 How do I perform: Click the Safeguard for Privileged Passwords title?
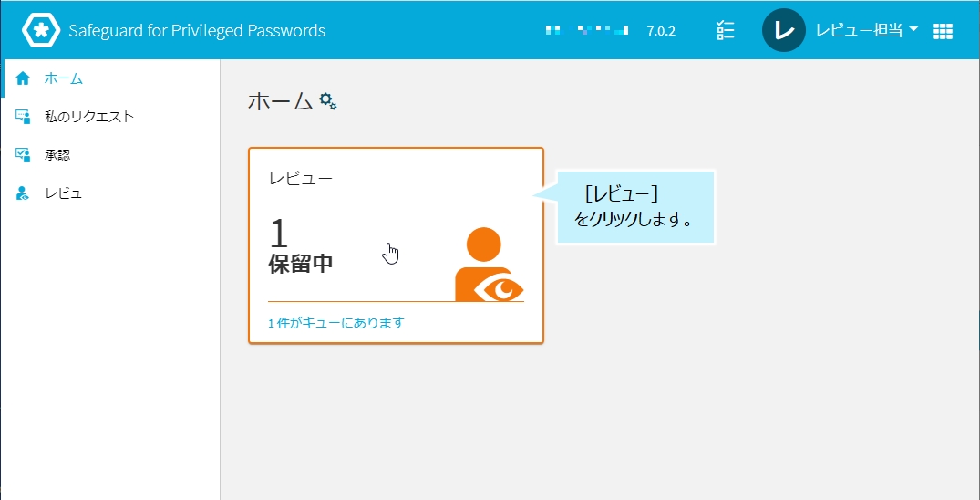[198, 30]
